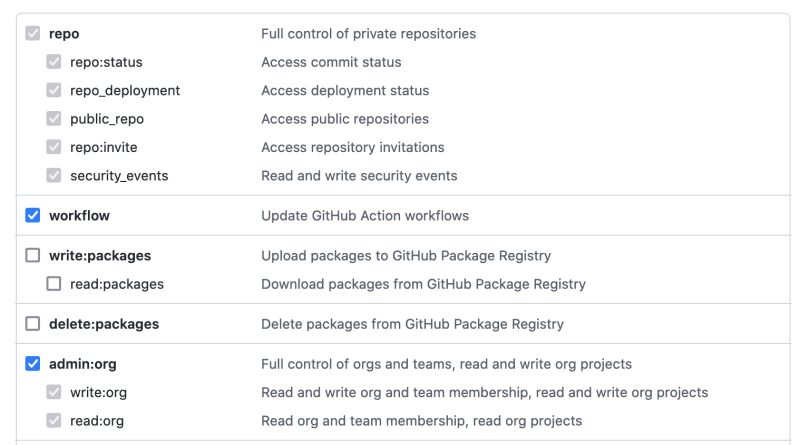Toggle the repo scope checkbox
The image size is (800, 445).
pos(33,34)
